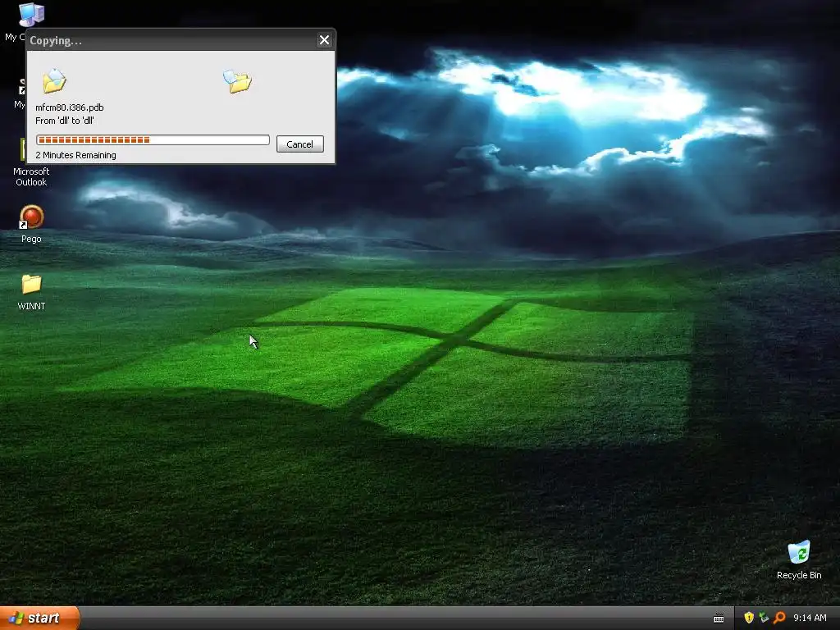Cancel the file copy operation
The image size is (840, 630).
(300, 144)
